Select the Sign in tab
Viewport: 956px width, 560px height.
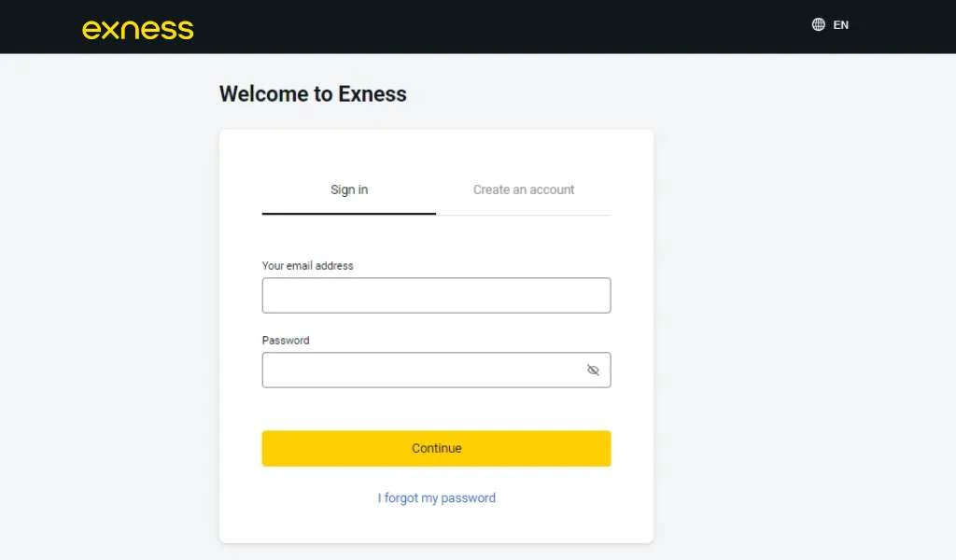(x=348, y=189)
